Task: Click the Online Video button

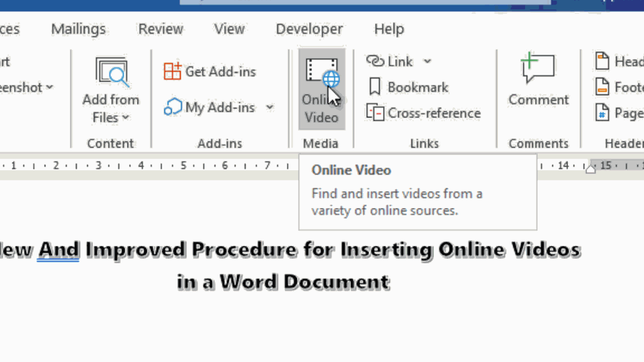Action: pyautogui.click(x=321, y=89)
